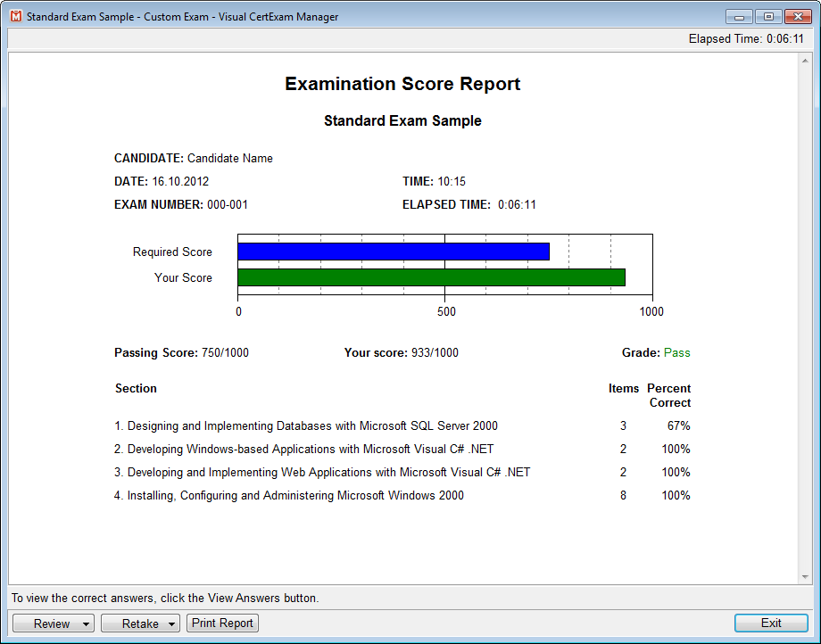
Task: Expand the Retake dropdown arrow
Action: point(171,623)
